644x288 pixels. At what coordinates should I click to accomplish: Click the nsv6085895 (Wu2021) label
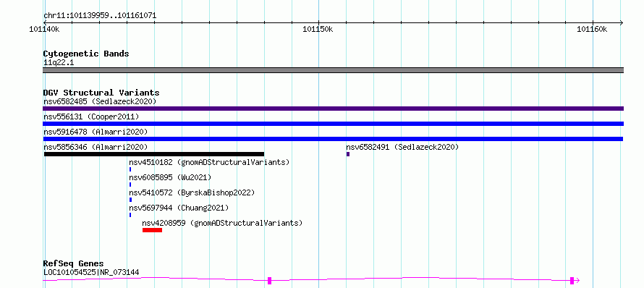click(170, 177)
